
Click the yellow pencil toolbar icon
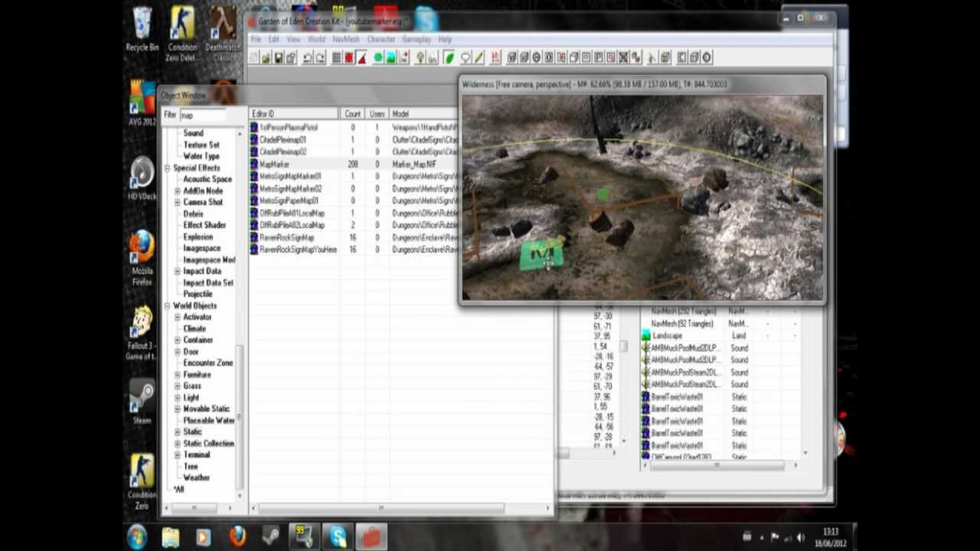coord(479,57)
